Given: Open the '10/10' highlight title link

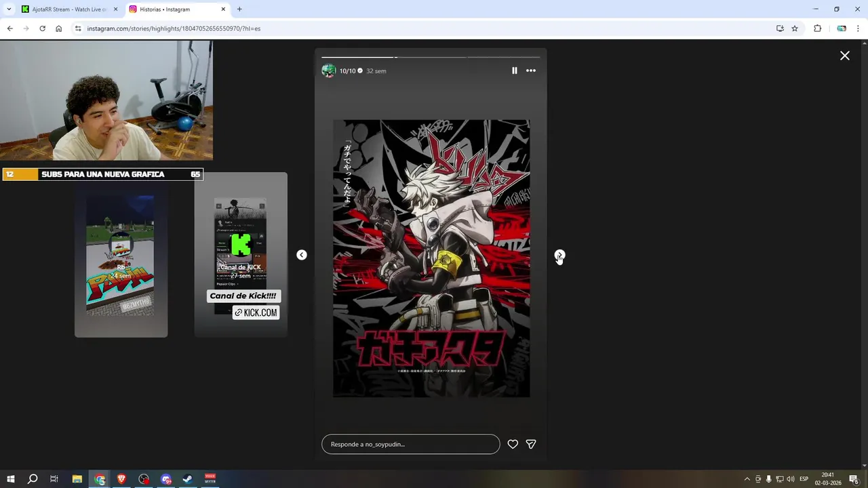Looking at the screenshot, I should pos(347,70).
